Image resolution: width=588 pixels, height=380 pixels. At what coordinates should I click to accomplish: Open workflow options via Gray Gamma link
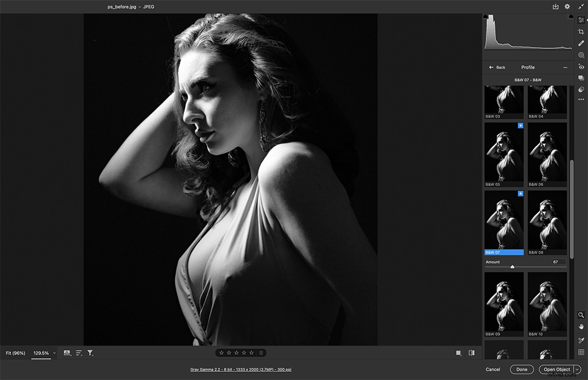coord(241,370)
